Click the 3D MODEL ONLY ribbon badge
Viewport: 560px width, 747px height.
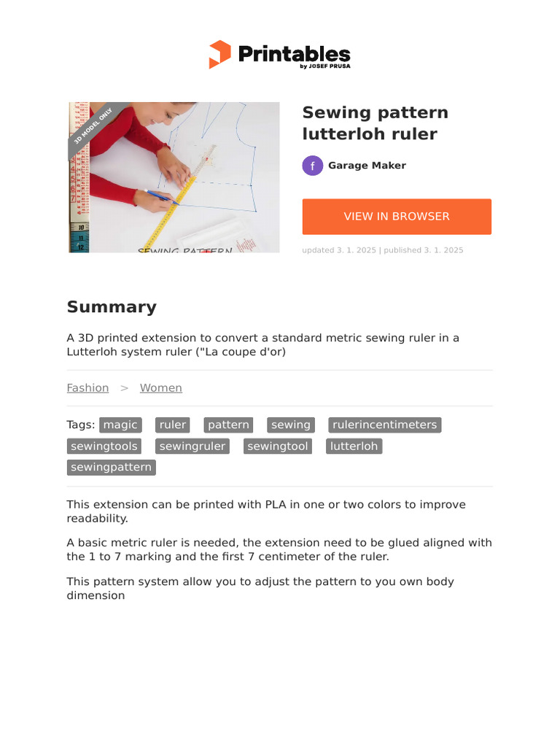click(93, 125)
